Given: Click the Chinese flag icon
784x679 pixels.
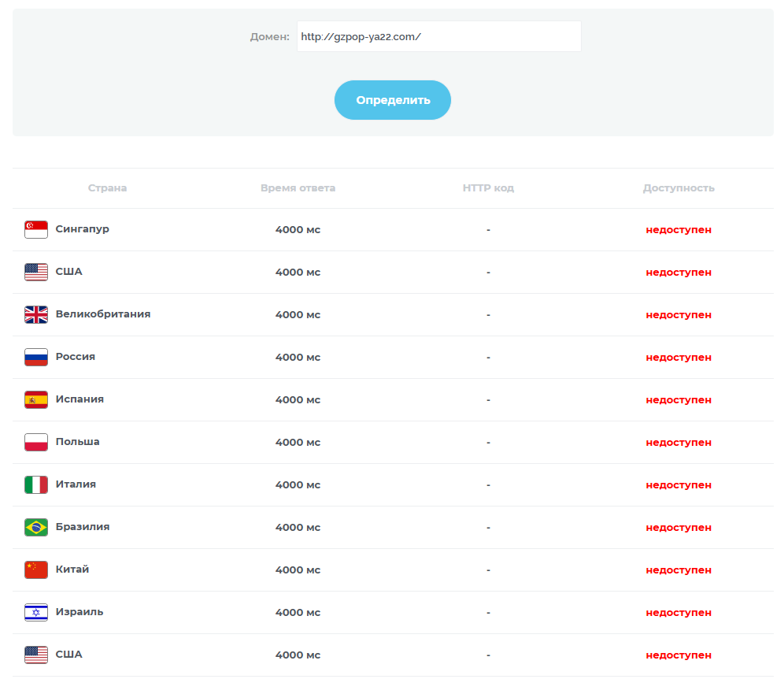Looking at the screenshot, I should (x=36, y=570).
